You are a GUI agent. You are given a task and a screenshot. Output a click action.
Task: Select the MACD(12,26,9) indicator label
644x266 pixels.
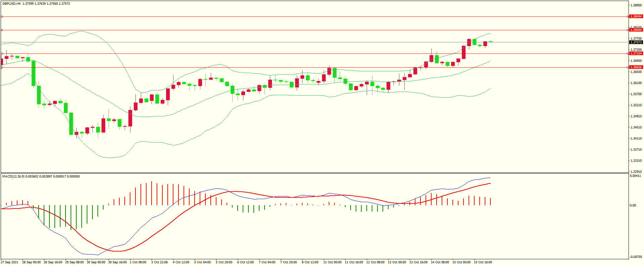point(13,176)
